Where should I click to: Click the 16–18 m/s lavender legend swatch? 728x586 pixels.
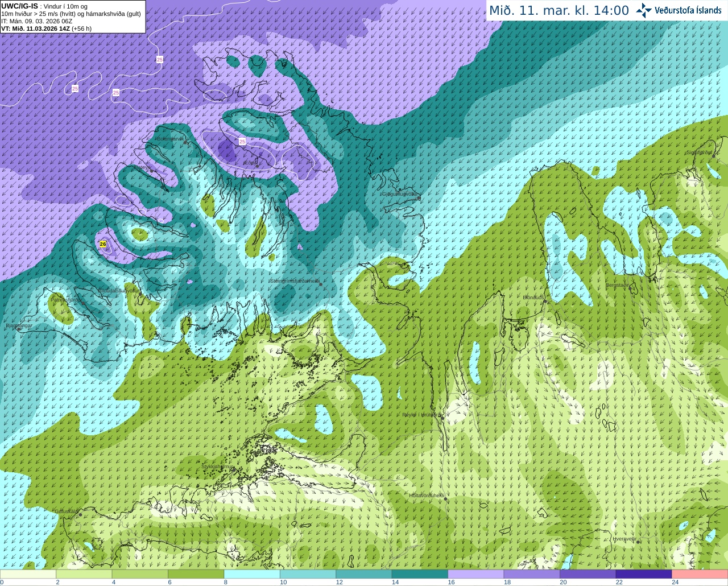[x=476, y=574]
